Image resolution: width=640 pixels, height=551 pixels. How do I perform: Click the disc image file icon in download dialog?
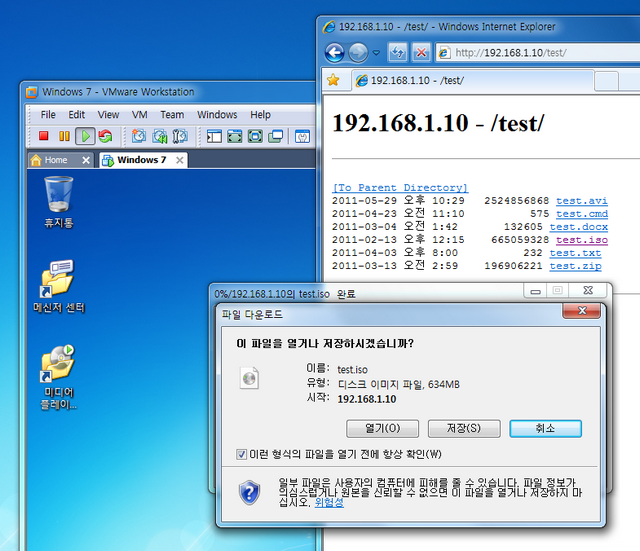pyautogui.click(x=249, y=378)
